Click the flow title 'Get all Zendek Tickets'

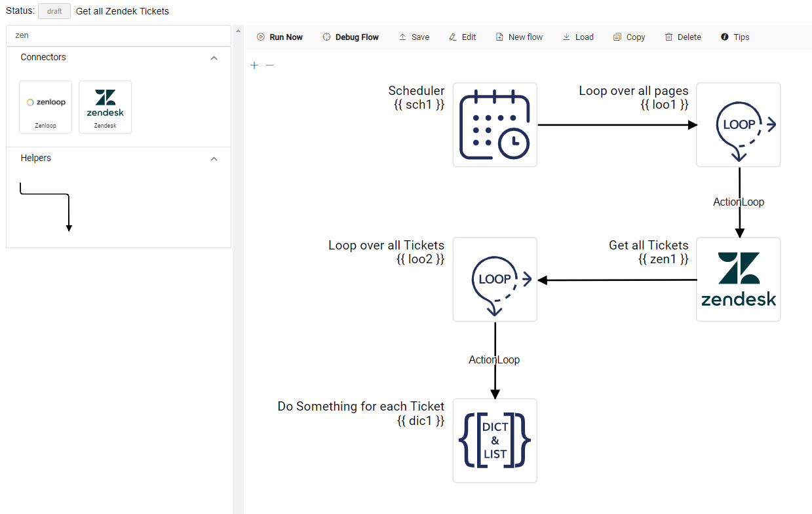click(123, 11)
